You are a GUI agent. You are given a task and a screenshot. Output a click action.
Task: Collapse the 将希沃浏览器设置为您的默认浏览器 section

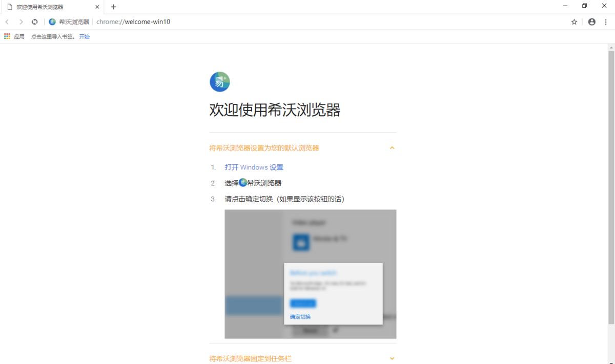click(392, 147)
